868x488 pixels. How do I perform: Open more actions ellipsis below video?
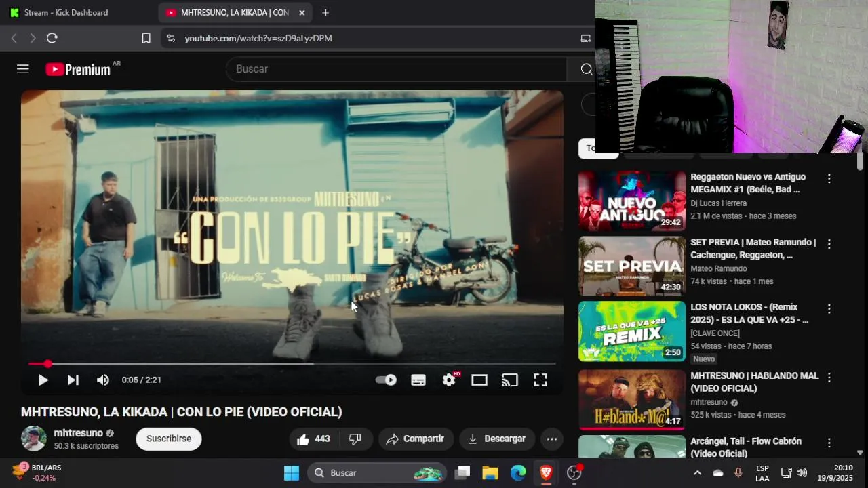coord(552,439)
